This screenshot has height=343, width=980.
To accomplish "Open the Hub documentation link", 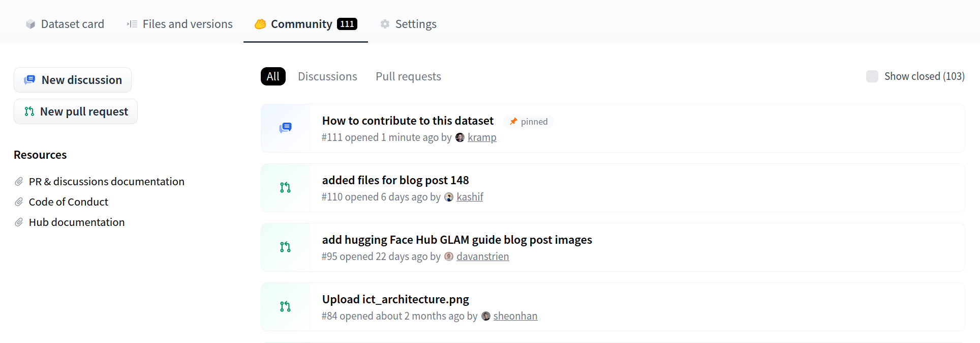I will click(76, 222).
